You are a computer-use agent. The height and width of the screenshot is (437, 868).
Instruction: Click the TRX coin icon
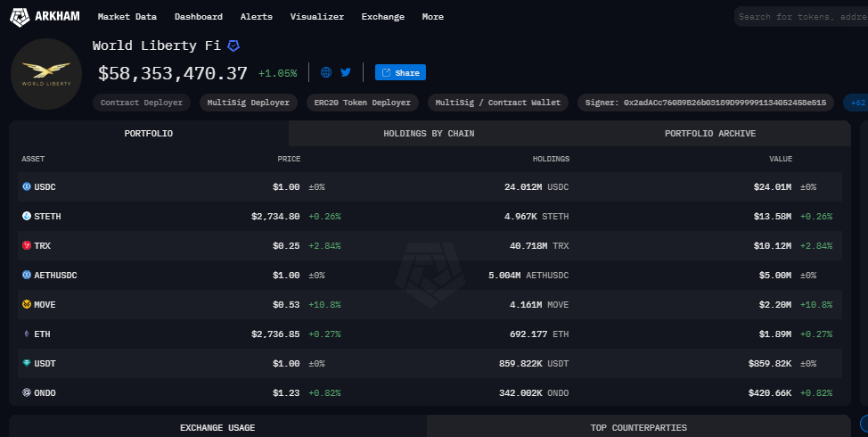pos(27,245)
